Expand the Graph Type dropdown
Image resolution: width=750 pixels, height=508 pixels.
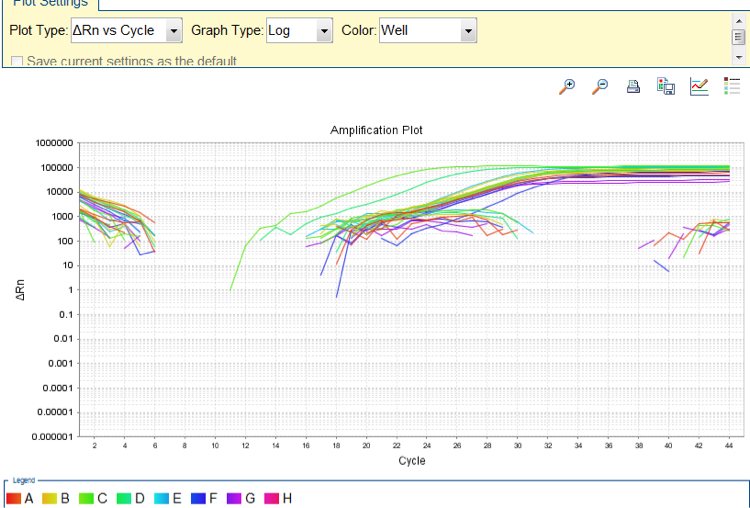(x=323, y=31)
